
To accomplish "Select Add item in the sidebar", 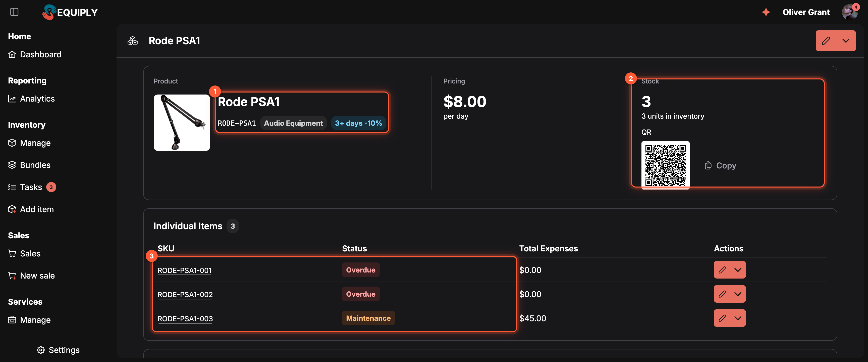I will [x=31, y=209].
